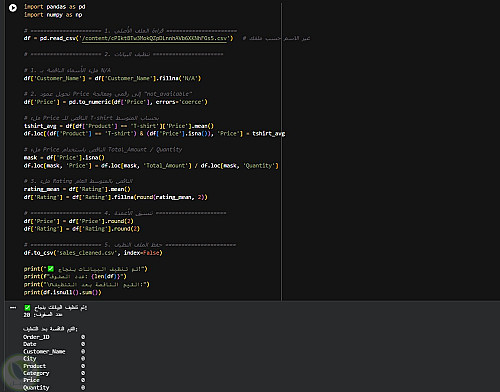Open the cell output options ellipsis icon

(13, 307)
